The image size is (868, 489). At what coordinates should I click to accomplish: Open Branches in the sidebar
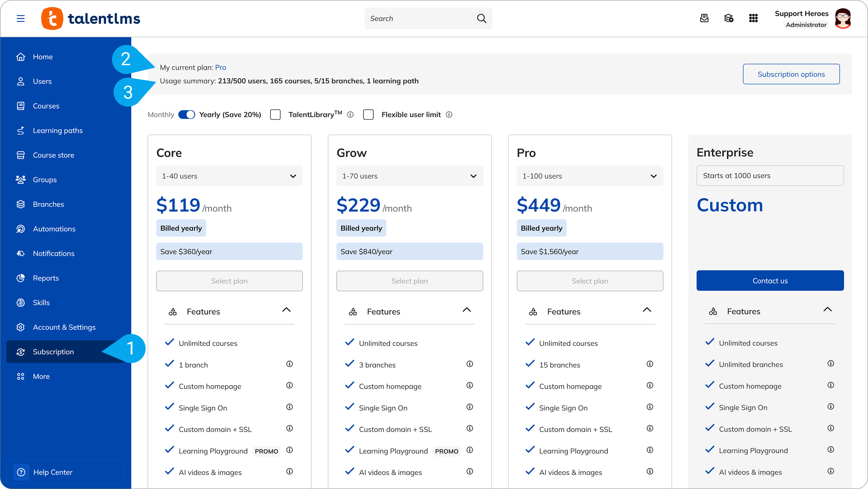point(66,204)
